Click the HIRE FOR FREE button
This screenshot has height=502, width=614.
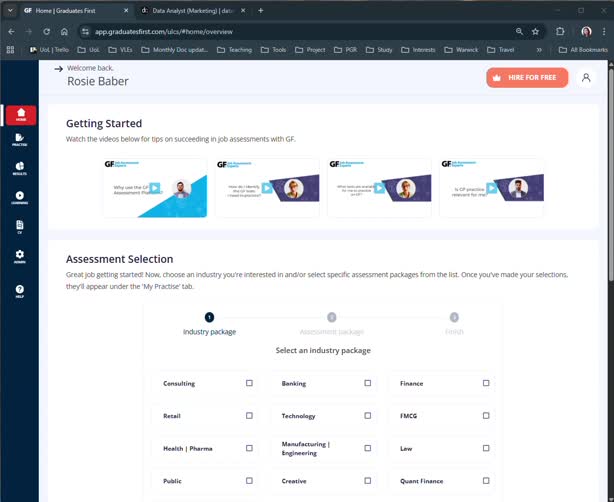pyautogui.click(x=527, y=78)
